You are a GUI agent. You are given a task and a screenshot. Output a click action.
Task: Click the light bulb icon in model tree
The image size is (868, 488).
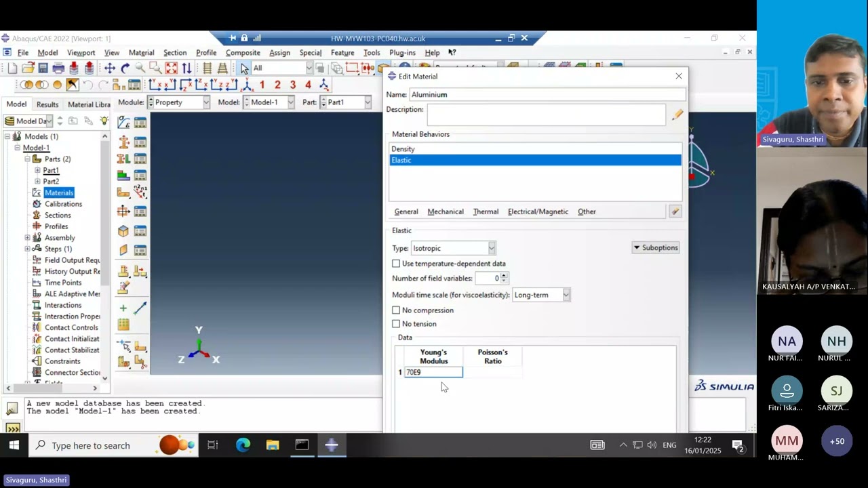tap(104, 121)
